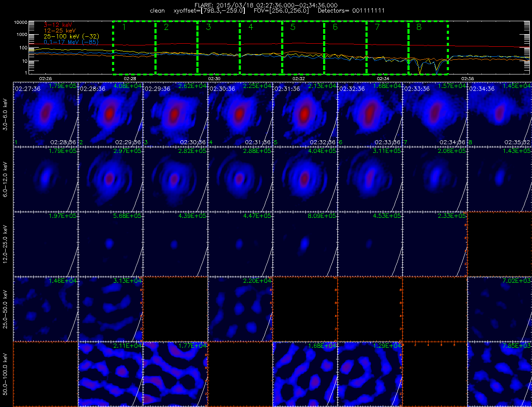This screenshot has height=407, width=532.
Task: Click the 02:36 time axis label
Action: 468,78
